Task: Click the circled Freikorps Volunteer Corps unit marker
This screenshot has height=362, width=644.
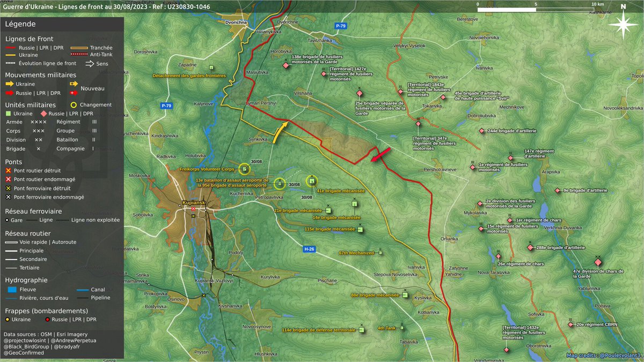Action: coord(244,169)
